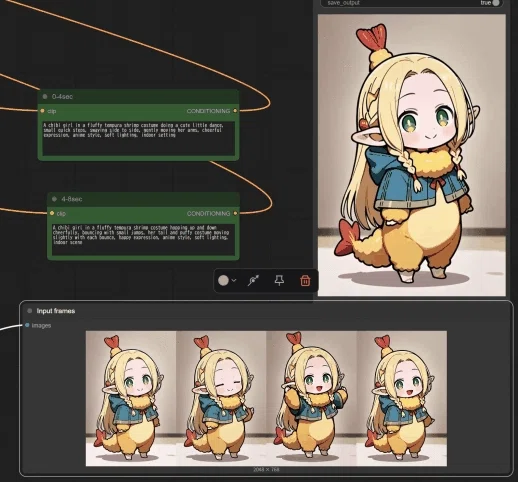Bypass the selected node icon
This screenshot has width=518, height=482.
tap(253, 281)
